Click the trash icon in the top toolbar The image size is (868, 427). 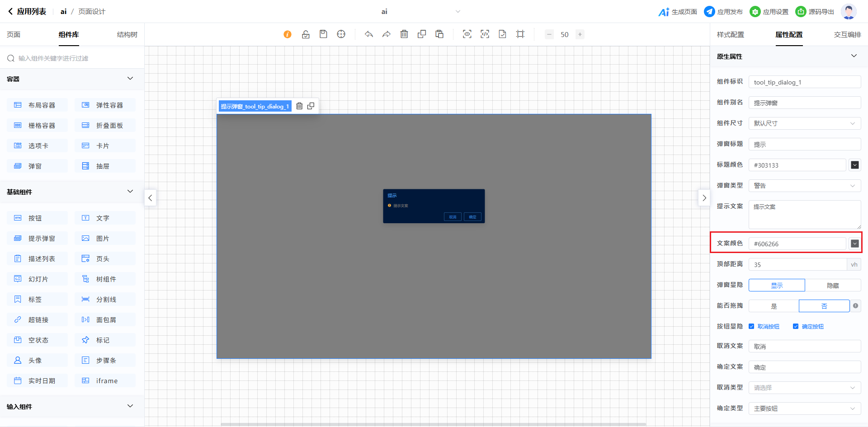point(404,34)
